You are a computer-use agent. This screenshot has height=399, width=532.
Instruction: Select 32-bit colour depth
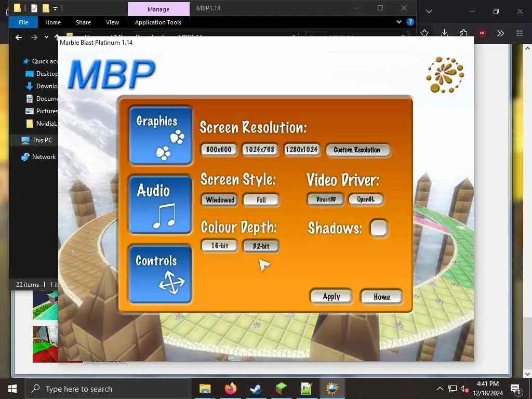point(261,246)
